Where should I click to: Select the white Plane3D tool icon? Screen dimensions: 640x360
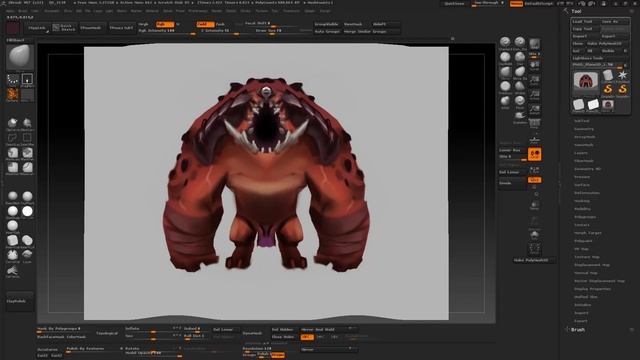[593, 104]
